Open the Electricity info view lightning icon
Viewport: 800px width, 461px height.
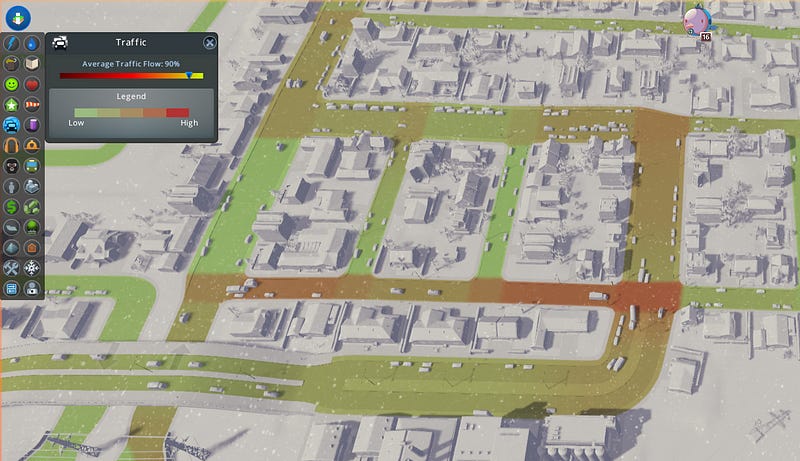coord(11,43)
